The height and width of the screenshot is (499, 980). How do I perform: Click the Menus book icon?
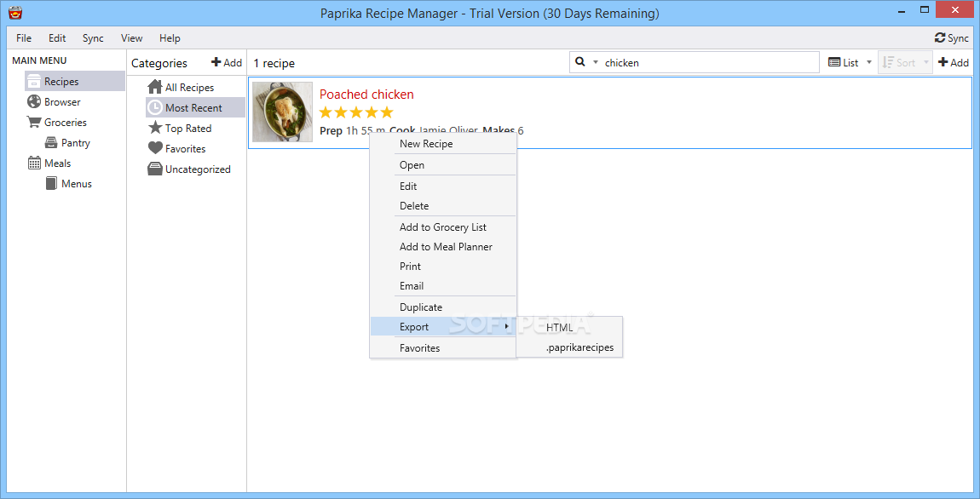tap(51, 184)
